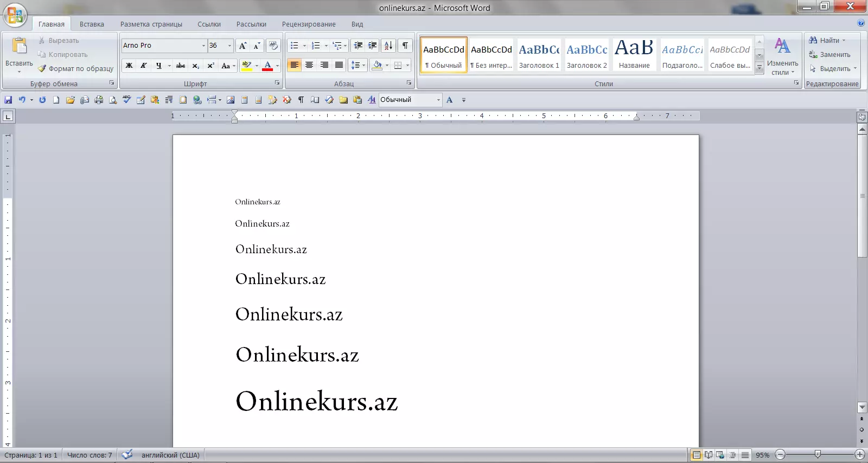The width and height of the screenshot is (868, 463).
Task: Expand the numbering list dropdown arrow
Action: click(x=326, y=46)
